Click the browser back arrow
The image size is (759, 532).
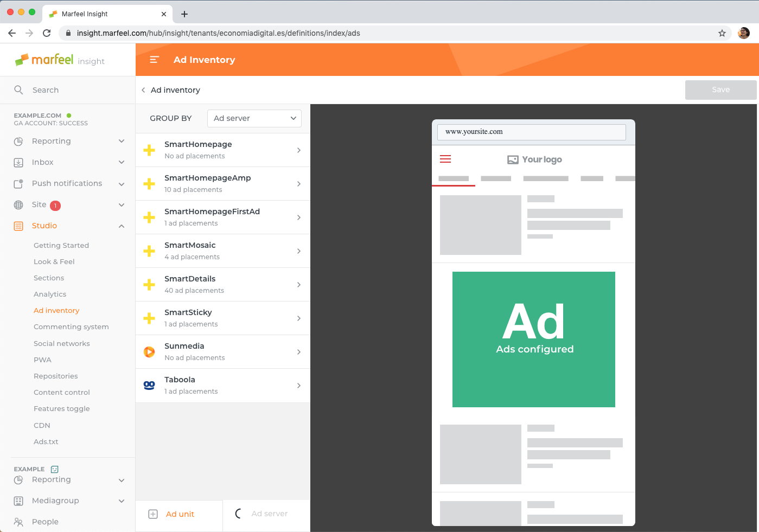(x=12, y=33)
